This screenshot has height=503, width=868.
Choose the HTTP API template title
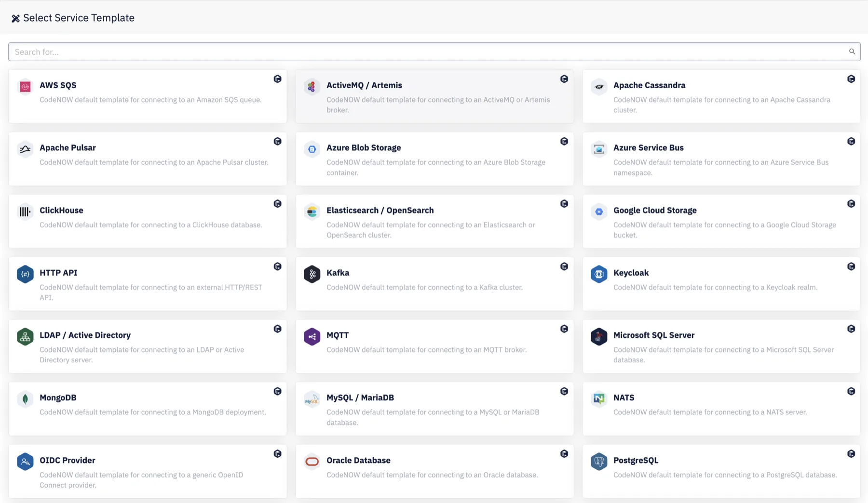pyautogui.click(x=58, y=273)
